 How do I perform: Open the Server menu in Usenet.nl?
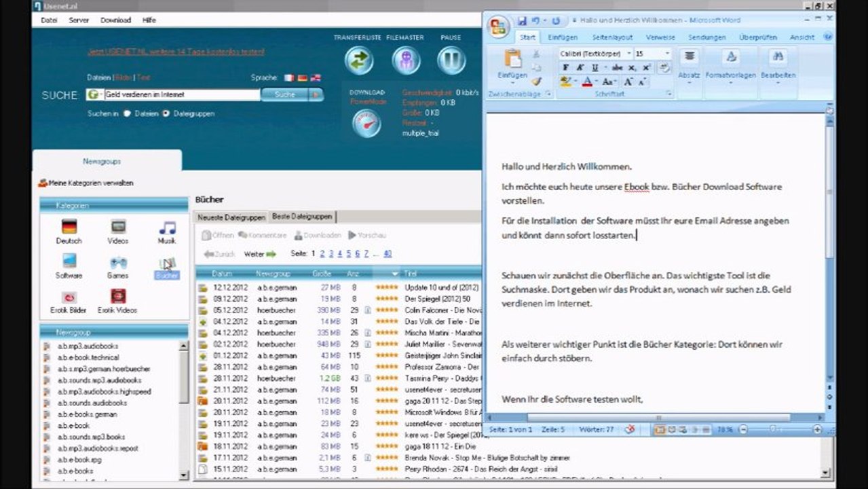pyautogui.click(x=79, y=20)
